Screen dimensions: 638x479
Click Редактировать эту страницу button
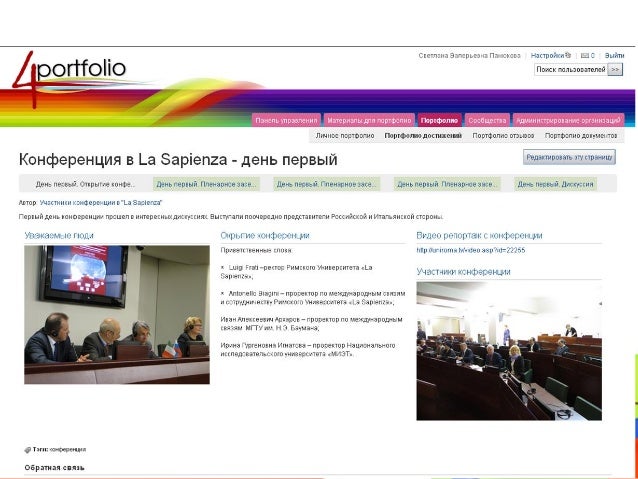tap(569, 157)
